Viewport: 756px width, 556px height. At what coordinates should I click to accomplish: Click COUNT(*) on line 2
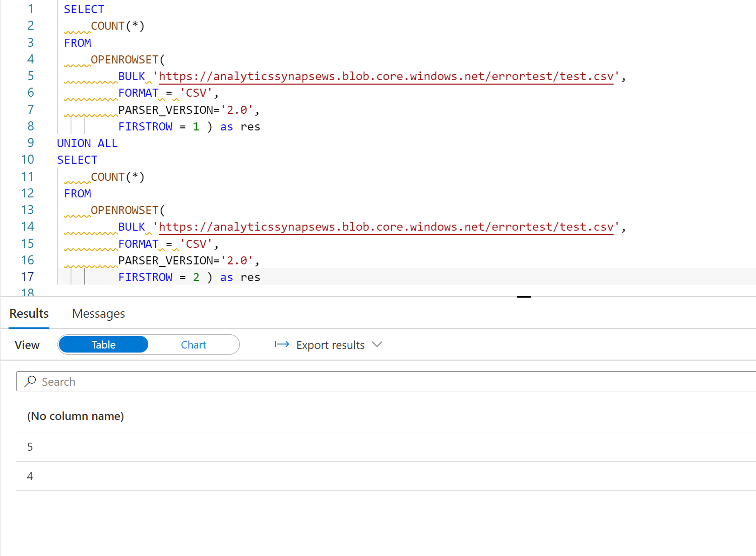coord(118,26)
